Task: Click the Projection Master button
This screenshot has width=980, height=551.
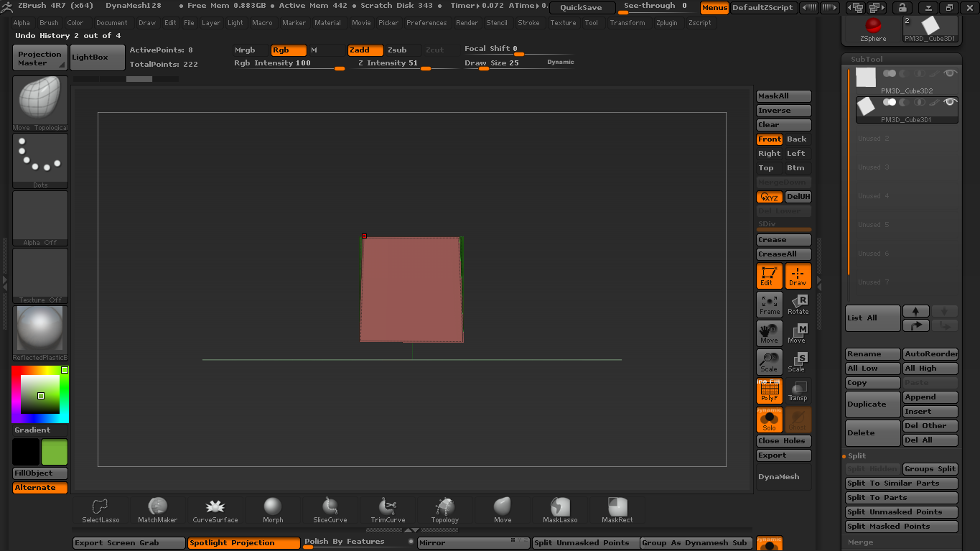Action: tap(40, 58)
